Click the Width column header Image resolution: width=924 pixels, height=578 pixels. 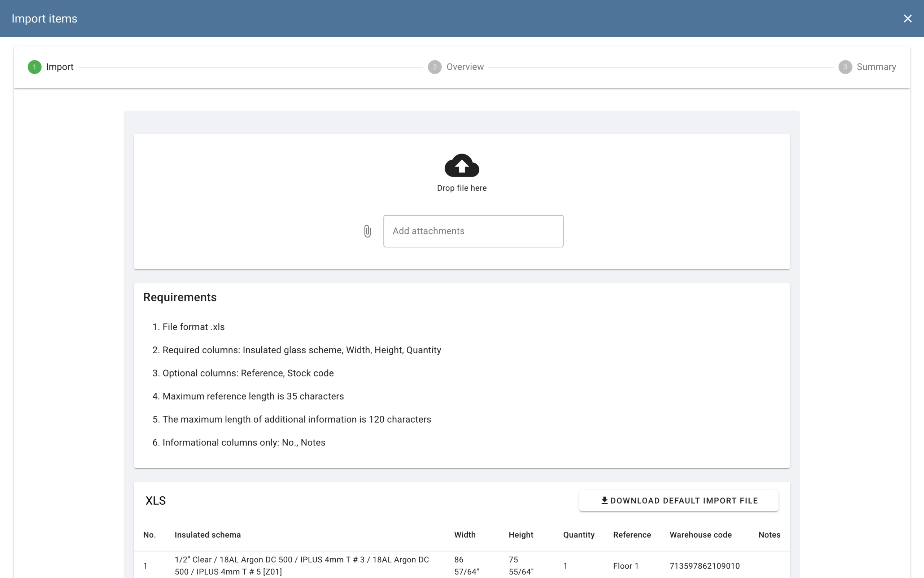[465, 535]
